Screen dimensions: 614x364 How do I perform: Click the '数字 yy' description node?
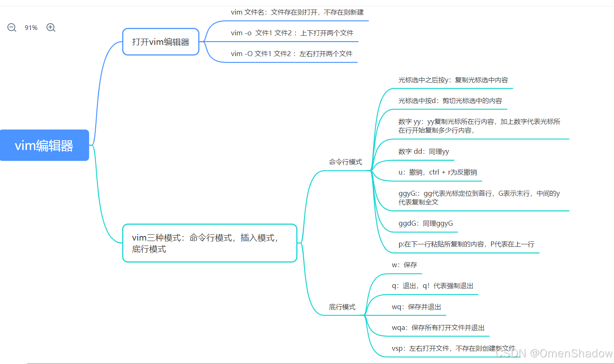point(479,126)
